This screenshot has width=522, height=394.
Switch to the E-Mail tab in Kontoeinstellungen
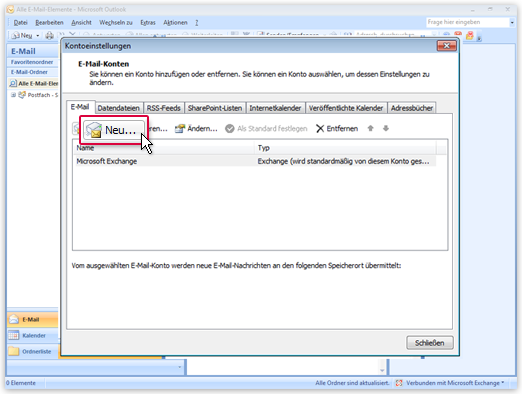point(80,107)
